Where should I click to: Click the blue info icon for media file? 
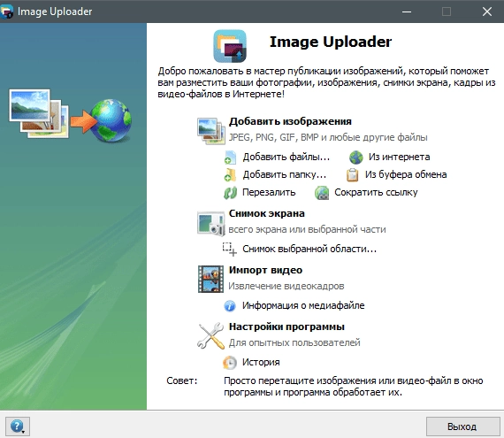(x=230, y=306)
